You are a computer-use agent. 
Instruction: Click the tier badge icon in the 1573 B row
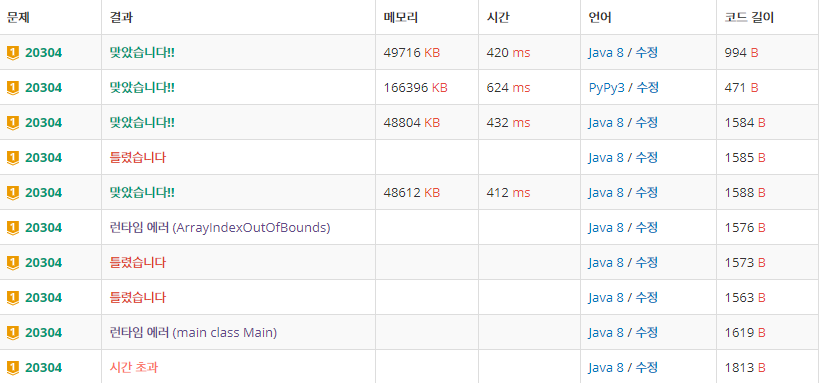[x=13, y=262]
